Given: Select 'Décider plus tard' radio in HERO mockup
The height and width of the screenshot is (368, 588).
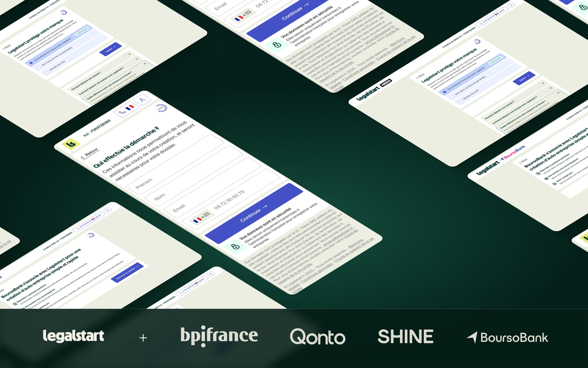Looking at the screenshot, I should (x=460, y=101).
